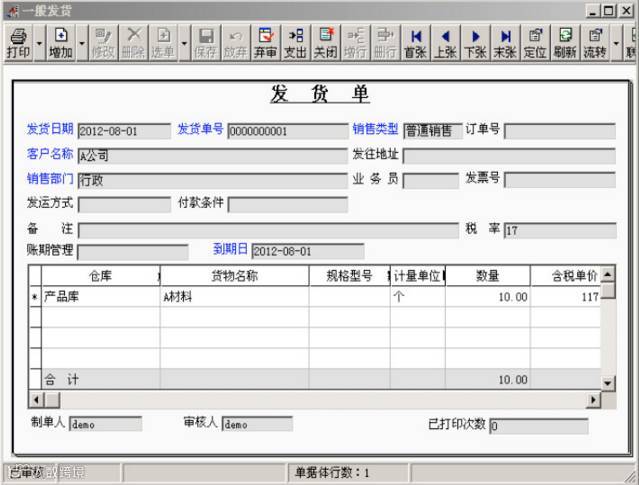Click the 销售类型 field showing 普通销售
This screenshot has width=639, height=485.
[x=433, y=131]
